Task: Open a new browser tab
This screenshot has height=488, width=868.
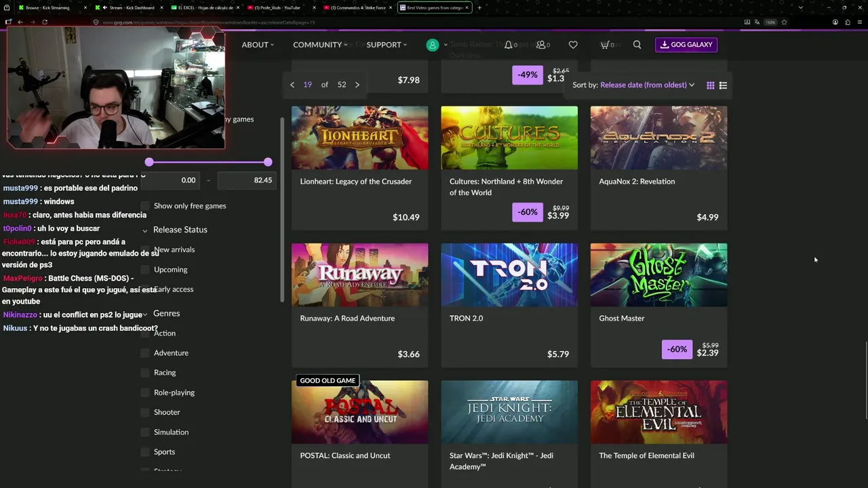Action: [x=479, y=7]
